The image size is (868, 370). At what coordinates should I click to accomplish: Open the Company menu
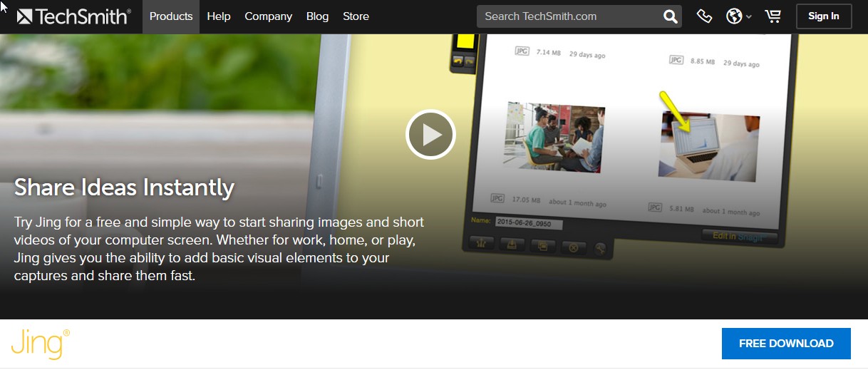(x=268, y=16)
